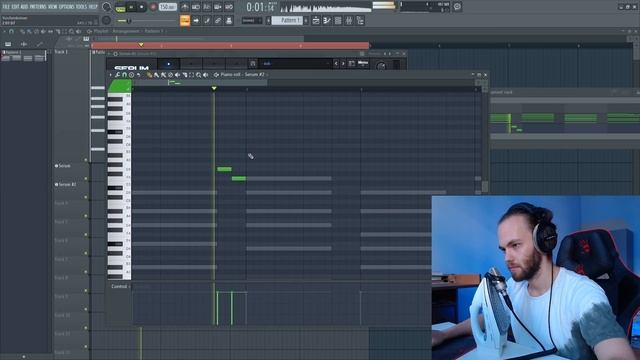Mute the Serum #2 playlist track LED
Viewport: 640px width, 360px height.
click(86, 197)
